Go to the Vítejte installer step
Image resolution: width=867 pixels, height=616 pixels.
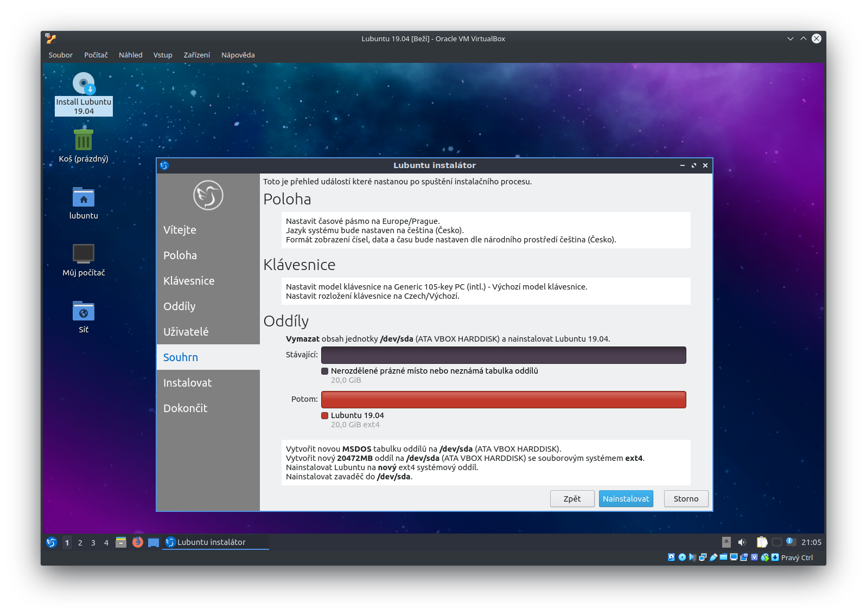click(x=208, y=230)
